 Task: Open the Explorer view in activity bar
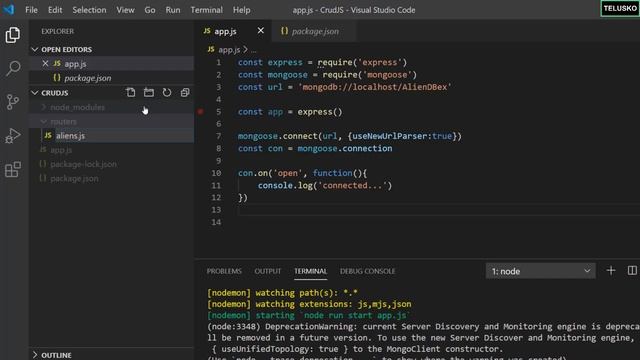click(13, 35)
